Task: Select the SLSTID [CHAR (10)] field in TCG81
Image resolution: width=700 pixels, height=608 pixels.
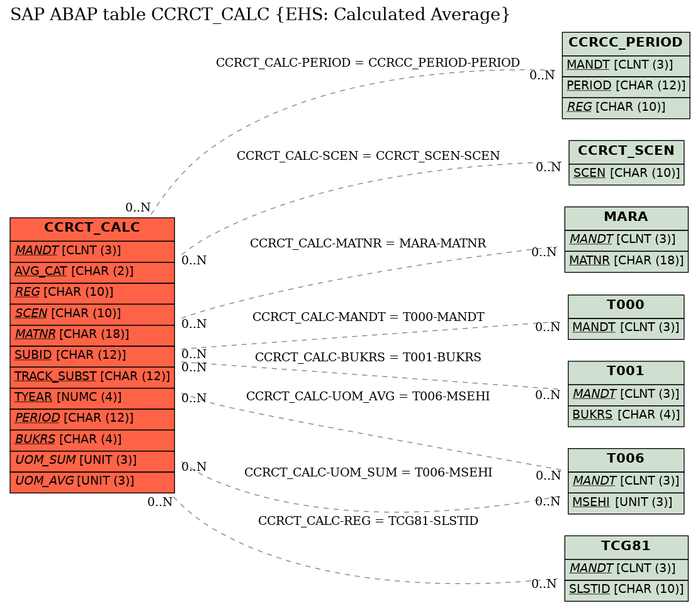Action: [x=626, y=590]
